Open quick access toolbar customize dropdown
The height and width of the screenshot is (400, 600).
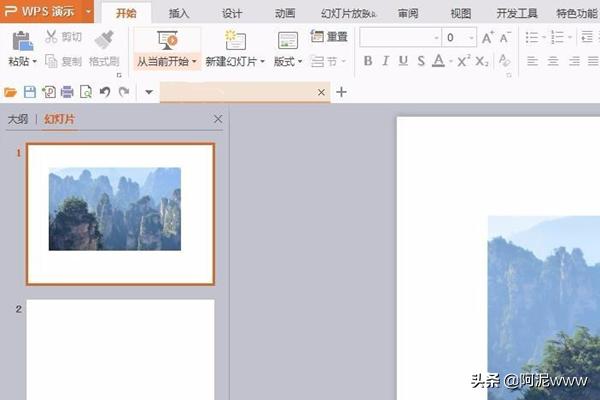(x=149, y=92)
